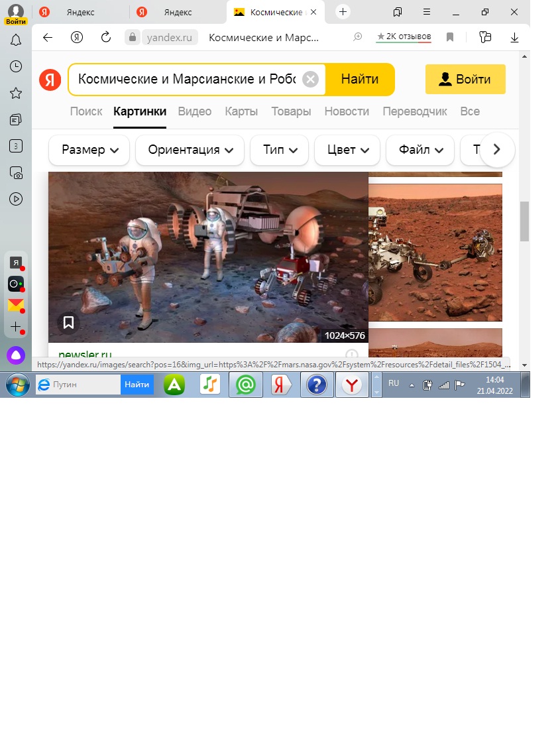Image resolution: width=560 pixels, height=734 pixels.
Task: Open browsing history clock icon
Action: [x=16, y=66]
